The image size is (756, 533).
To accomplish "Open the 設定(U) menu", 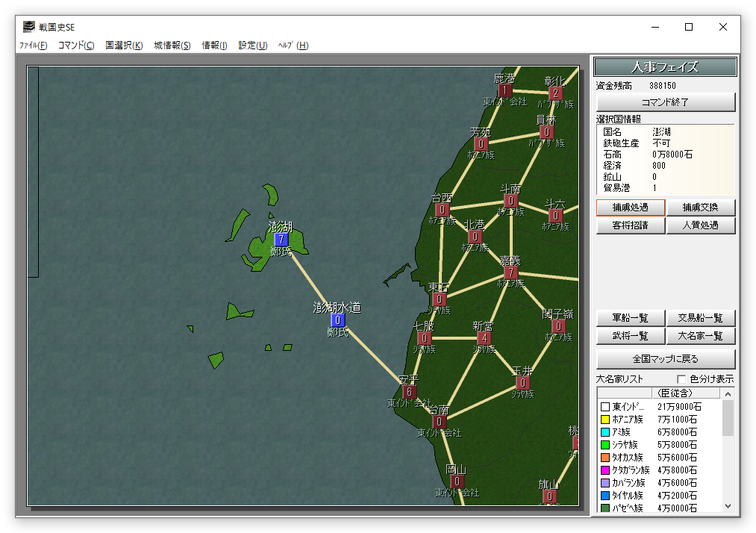I will tap(253, 46).
